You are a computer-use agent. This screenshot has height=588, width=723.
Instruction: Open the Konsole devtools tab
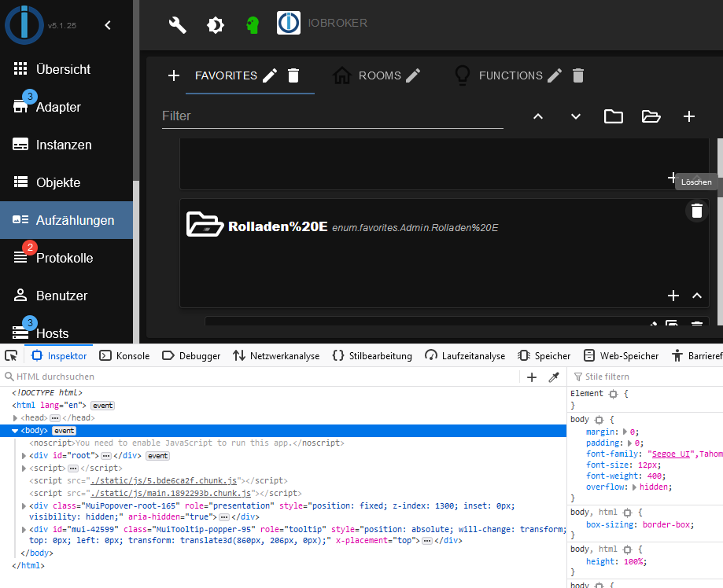(124, 356)
